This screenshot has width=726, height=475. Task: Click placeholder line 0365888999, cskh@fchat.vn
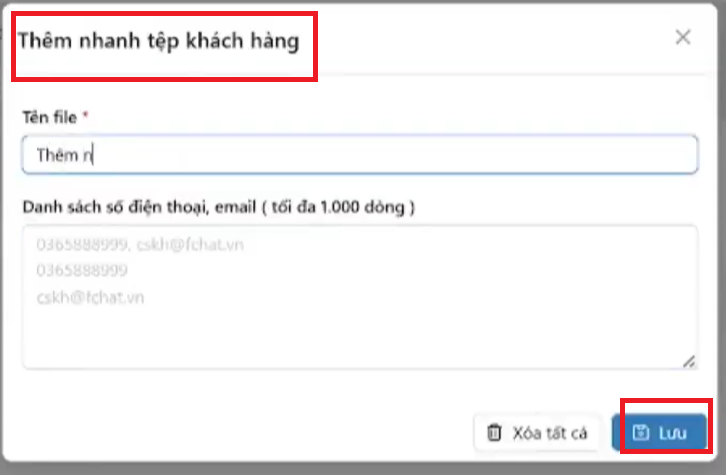click(x=139, y=244)
